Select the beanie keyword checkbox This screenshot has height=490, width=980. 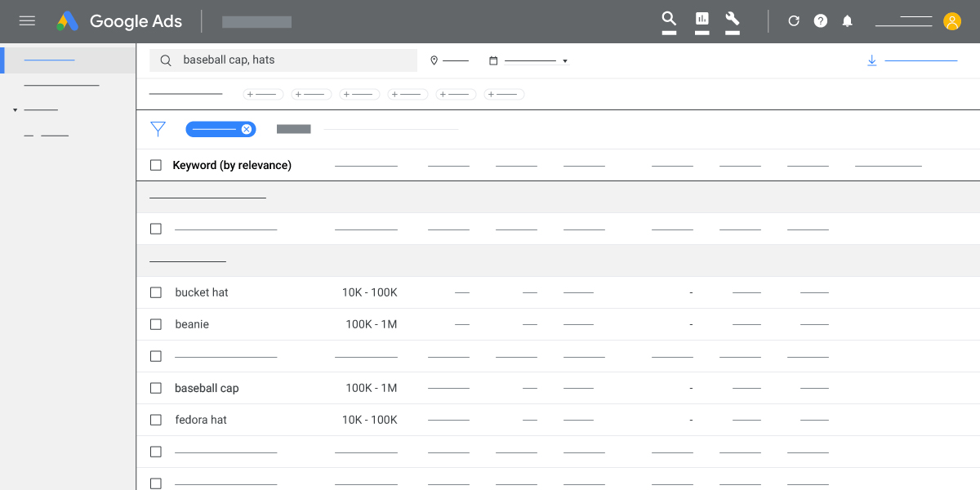click(156, 324)
